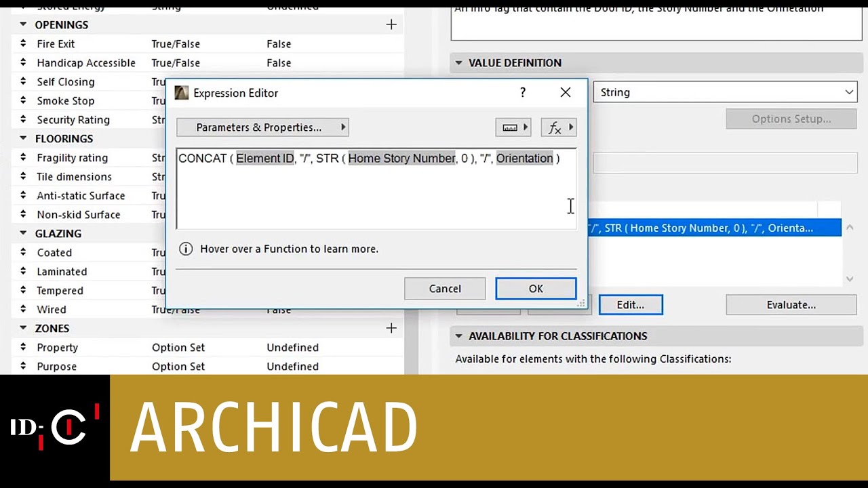Click the up-down arrows icon beside Wired
Screen dimensions: 868x488
[22, 309]
